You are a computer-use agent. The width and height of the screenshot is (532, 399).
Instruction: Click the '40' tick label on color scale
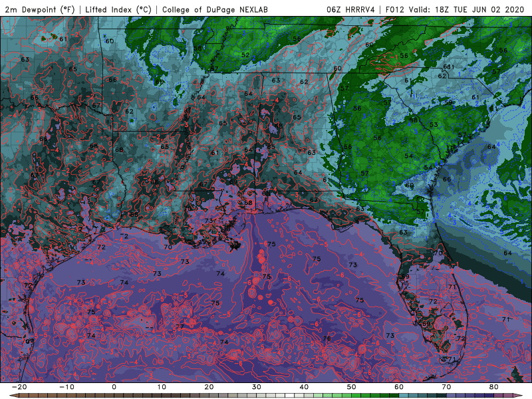(304, 387)
